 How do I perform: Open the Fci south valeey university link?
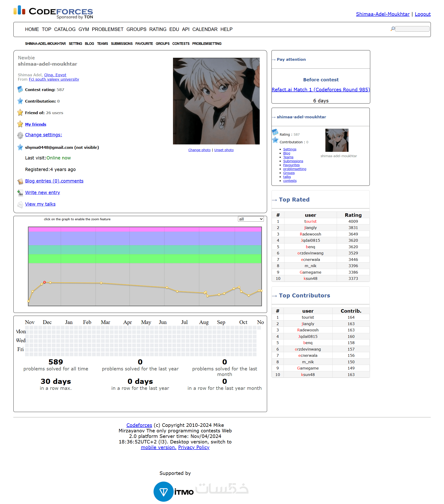[54, 79]
